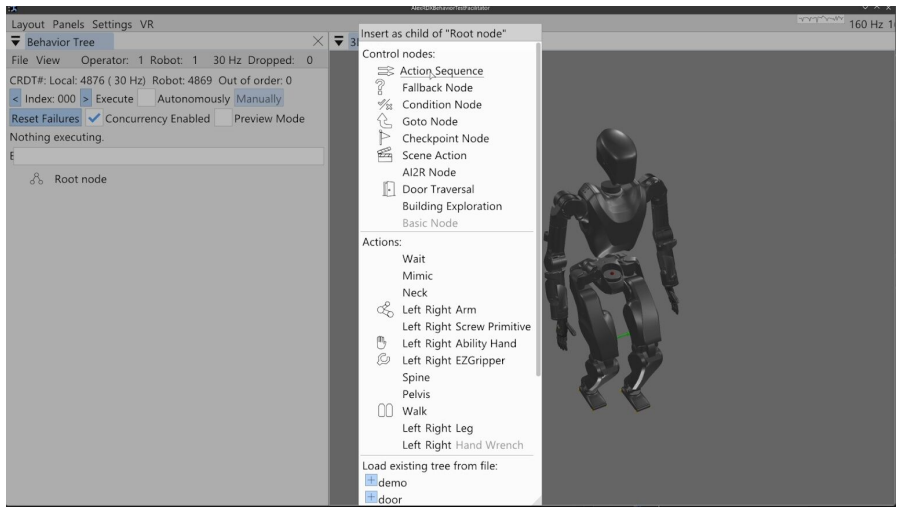Open the VR menu

146,24
